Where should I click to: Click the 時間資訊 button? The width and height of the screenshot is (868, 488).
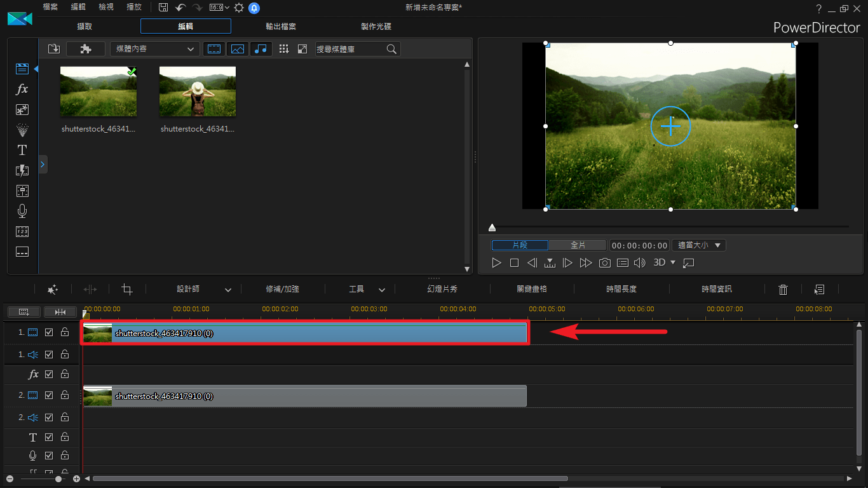coord(717,289)
